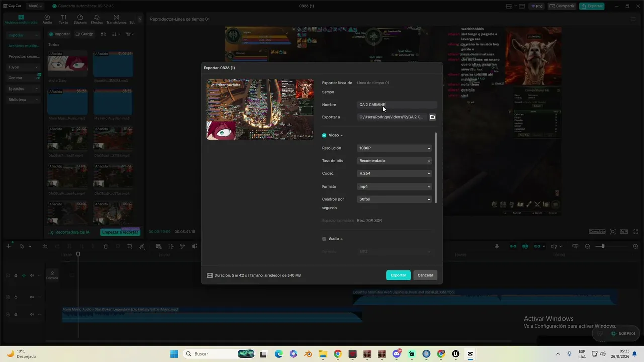Click the Empezar a recortar button

click(120, 232)
